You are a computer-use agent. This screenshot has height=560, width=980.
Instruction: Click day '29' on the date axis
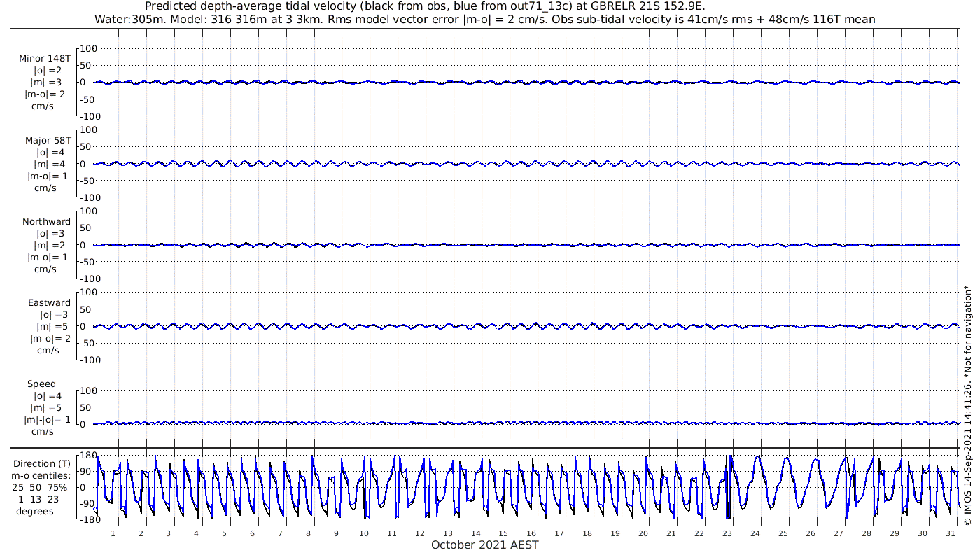pyautogui.click(x=895, y=533)
